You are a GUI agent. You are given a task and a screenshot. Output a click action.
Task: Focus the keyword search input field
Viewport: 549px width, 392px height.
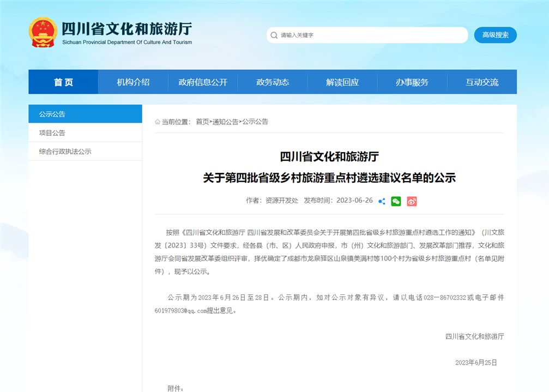click(x=371, y=35)
